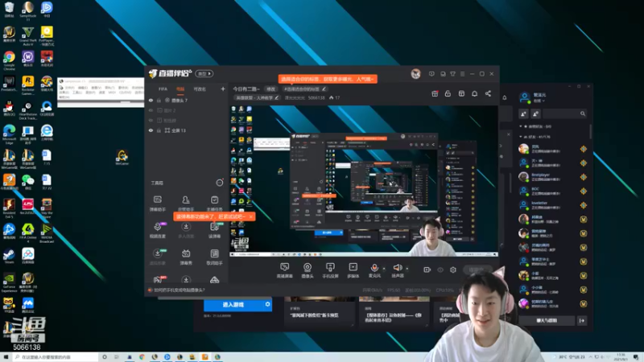Toggle visibility of the 摄像头 7 source

tap(151, 100)
